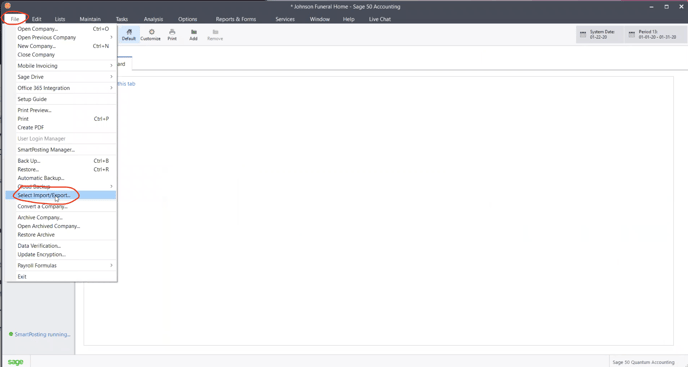Choose Select Import/Export... menu entry

click(x=61, y=195)
